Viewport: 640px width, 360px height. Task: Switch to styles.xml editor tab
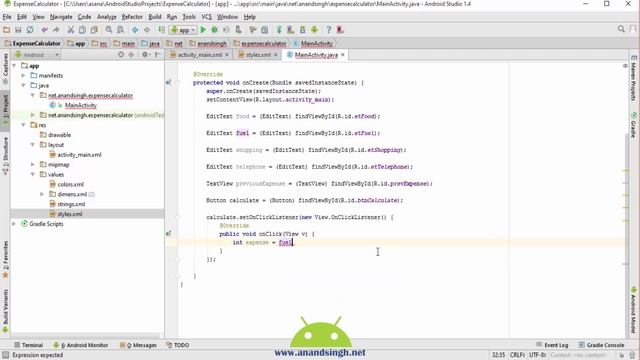[x=258, y=55]
